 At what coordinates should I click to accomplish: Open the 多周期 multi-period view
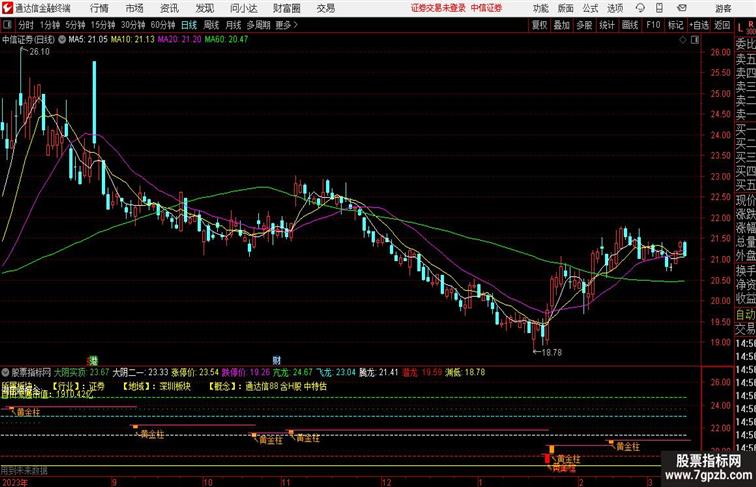coord(258,25)
